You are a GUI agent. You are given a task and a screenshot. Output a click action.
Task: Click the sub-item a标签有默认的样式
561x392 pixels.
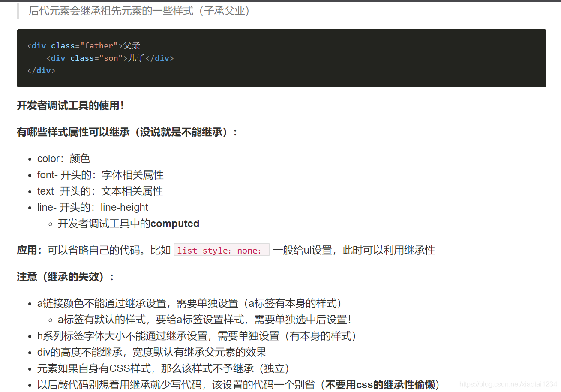pos(205,320)
